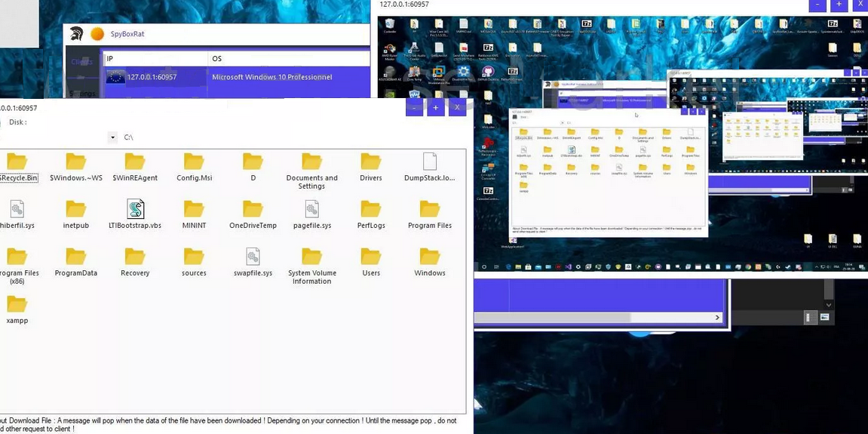Switch to the Clients tab

82,62
